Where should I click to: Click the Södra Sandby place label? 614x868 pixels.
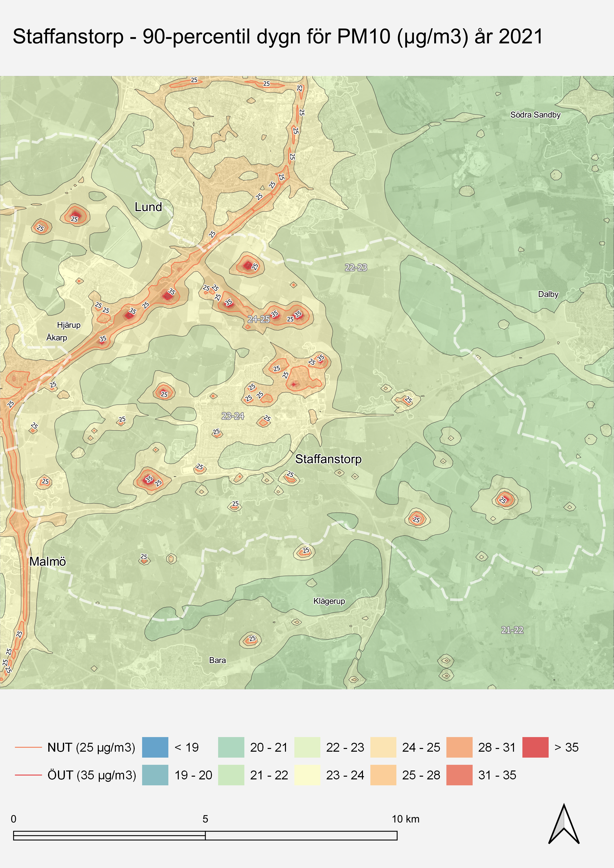(x=535, y=115)
